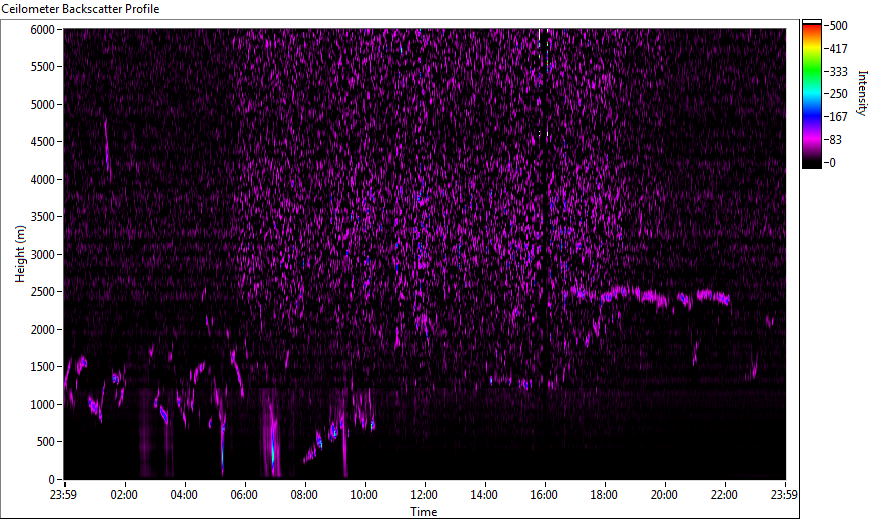The image size is (872, 519).
Task: Click the 4000 height axis value
Action: [43, 180]
